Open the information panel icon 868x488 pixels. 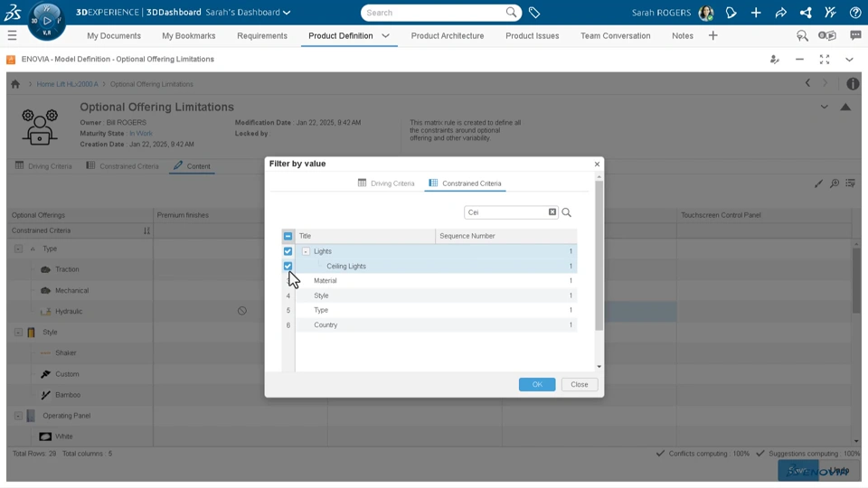(x=853, y=83)
